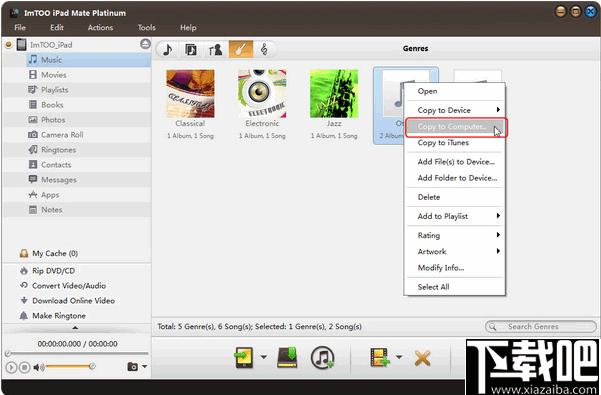Click the stop button in the player
The image size is (601, 395).
click(25, 367)
